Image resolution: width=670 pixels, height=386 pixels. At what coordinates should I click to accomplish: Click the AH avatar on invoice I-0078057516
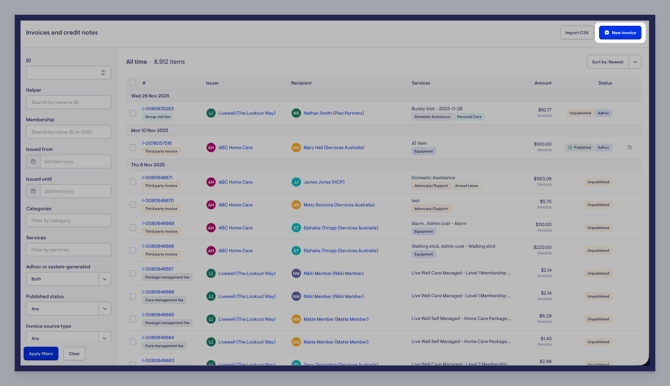pyautogui.click(x=211, y=147)
